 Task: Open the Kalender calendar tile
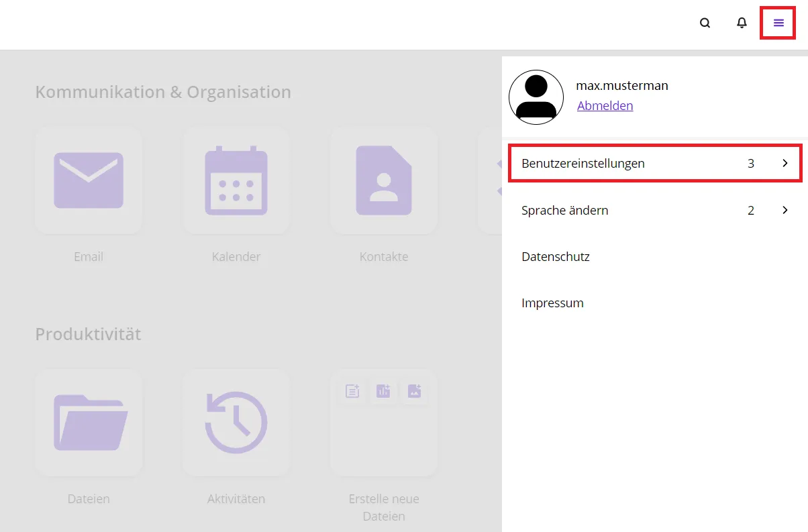click(236, 180)
